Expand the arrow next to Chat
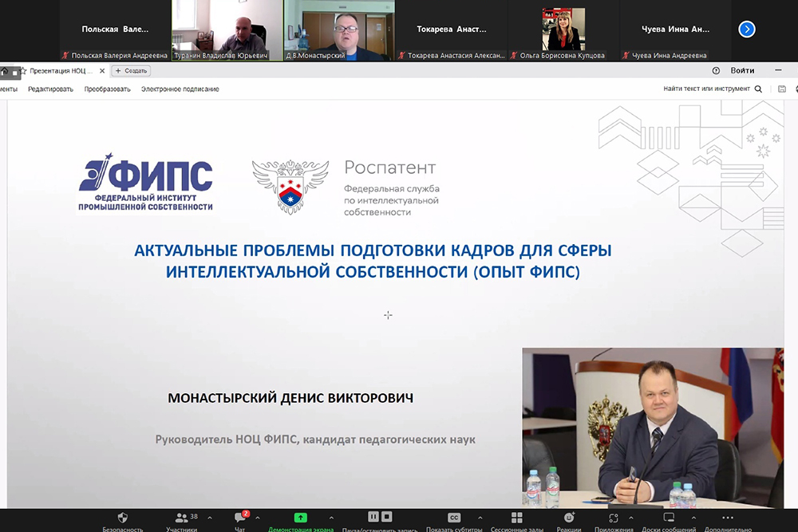This screenshot has width=798, height=532. [x=258, y=518]
